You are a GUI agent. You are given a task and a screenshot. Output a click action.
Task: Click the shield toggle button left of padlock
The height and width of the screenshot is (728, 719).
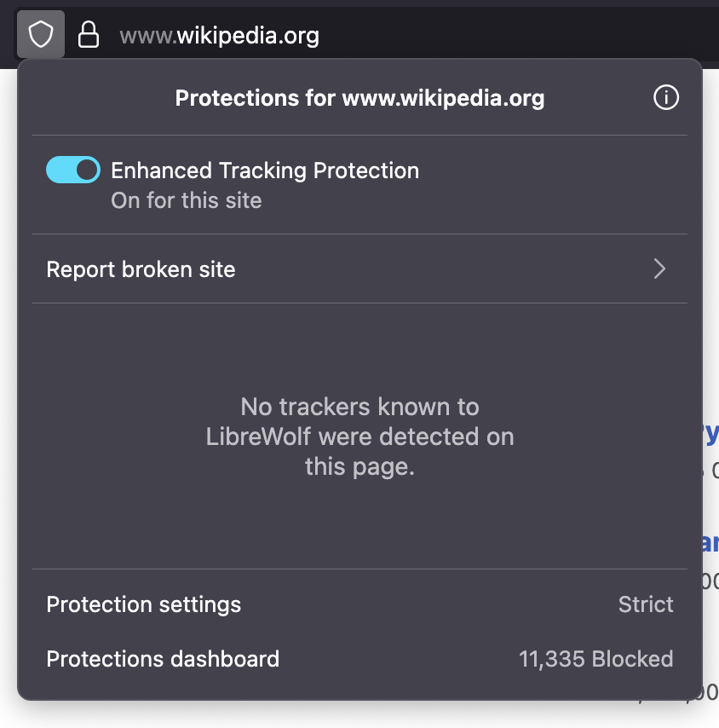click(x=40, y=34)
